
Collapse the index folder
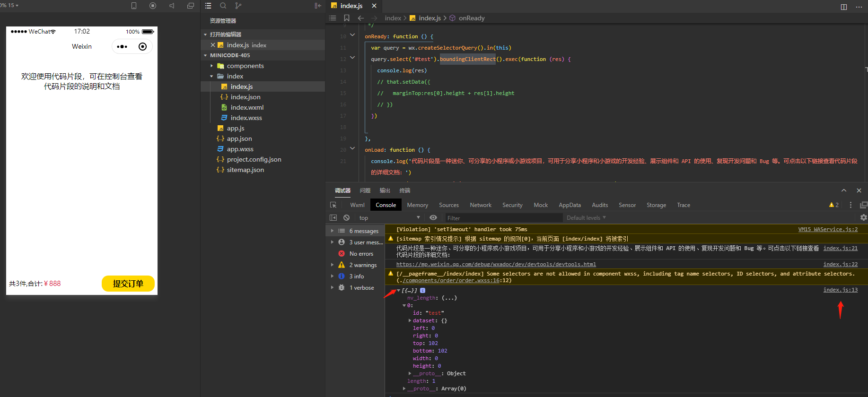(x=211, y=76)
